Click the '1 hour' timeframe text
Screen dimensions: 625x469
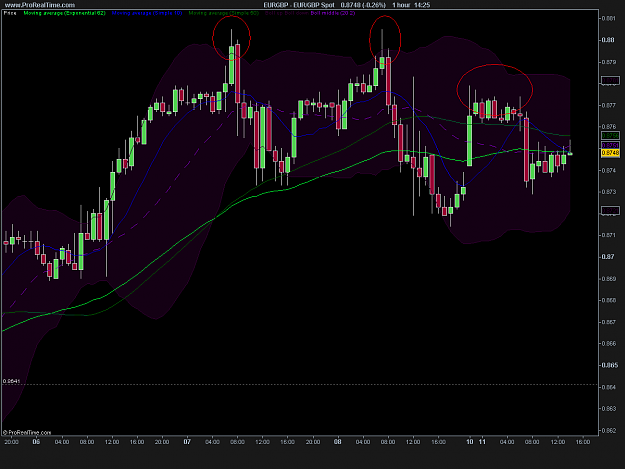[401, 5]
